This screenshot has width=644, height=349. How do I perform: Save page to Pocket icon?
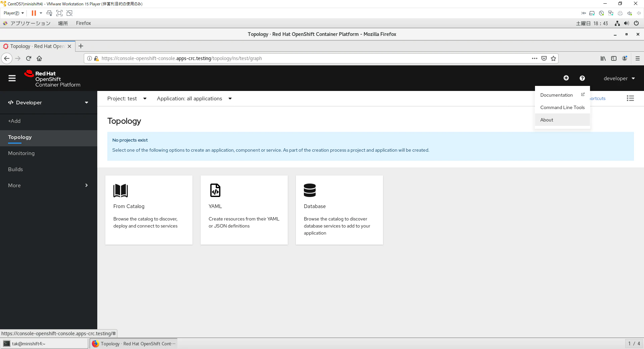click(544, 58)
